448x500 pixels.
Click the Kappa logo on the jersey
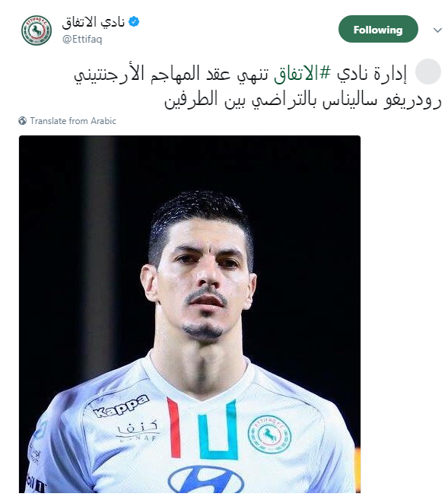[x=121, y=406]
